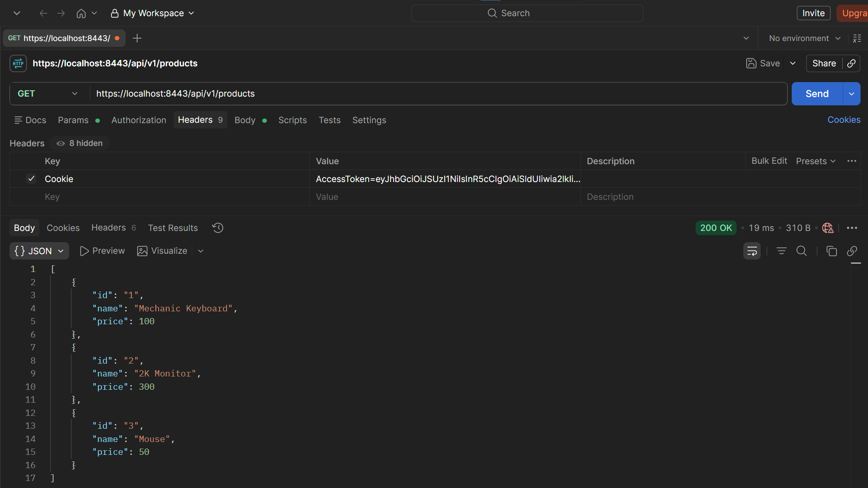Go back with the left arrow icon

point(43,13)
